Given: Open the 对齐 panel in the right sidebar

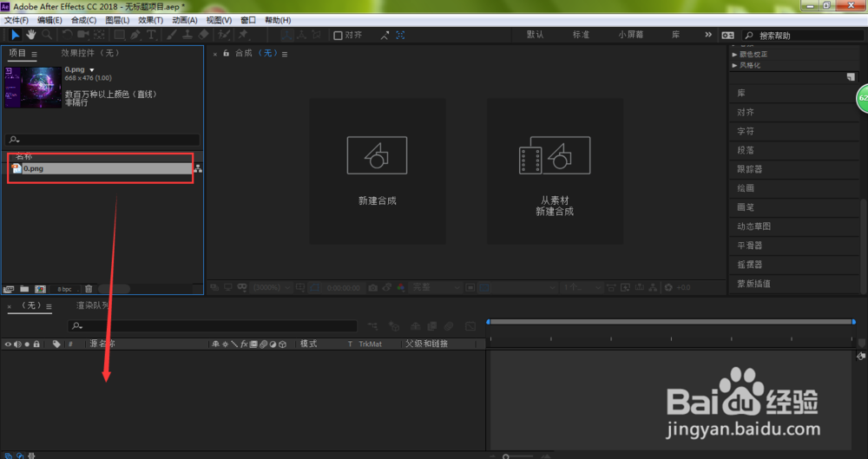Looking at the screenshot, I should point(745,113).
